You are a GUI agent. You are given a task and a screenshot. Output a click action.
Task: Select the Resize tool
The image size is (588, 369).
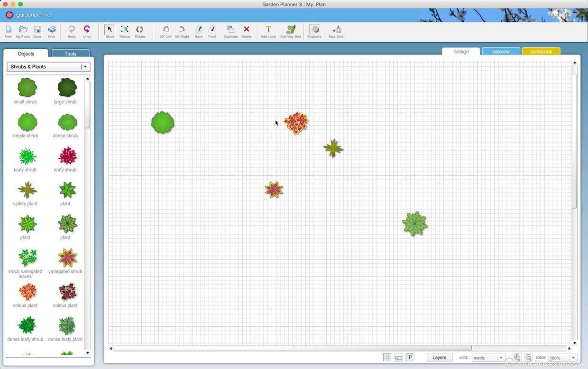pos(124,31)
